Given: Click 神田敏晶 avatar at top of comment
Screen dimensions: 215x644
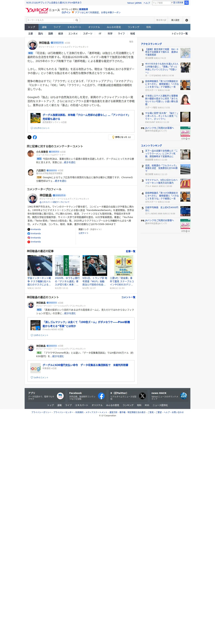Looking at the screenshot, I should 32,45.
